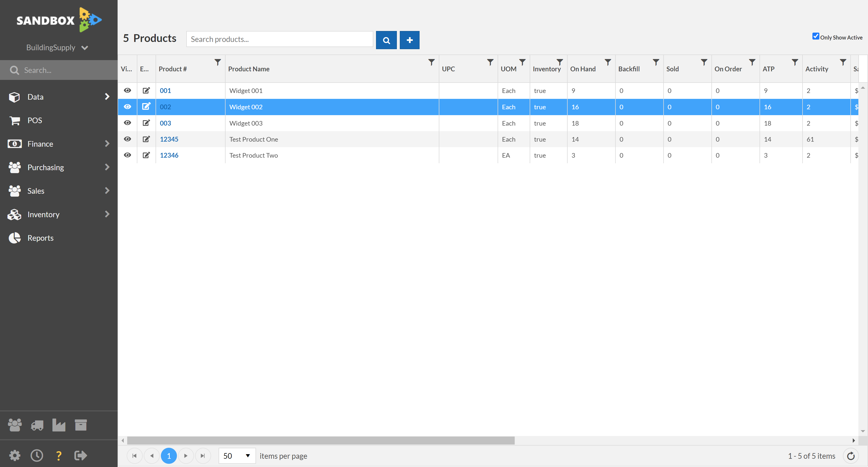Screen dimensions: 868x467
Task: Click the view eye icon for Widget 001
Action: click(127, 90)
